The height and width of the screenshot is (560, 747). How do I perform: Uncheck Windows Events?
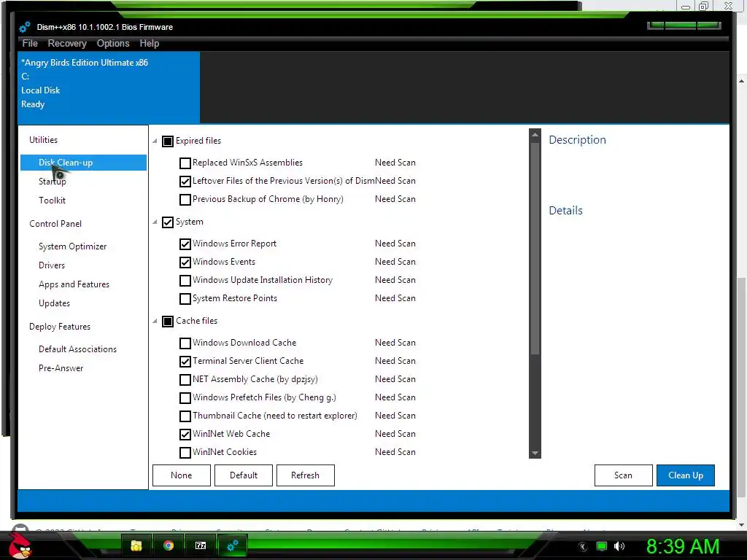pos(185,262)
